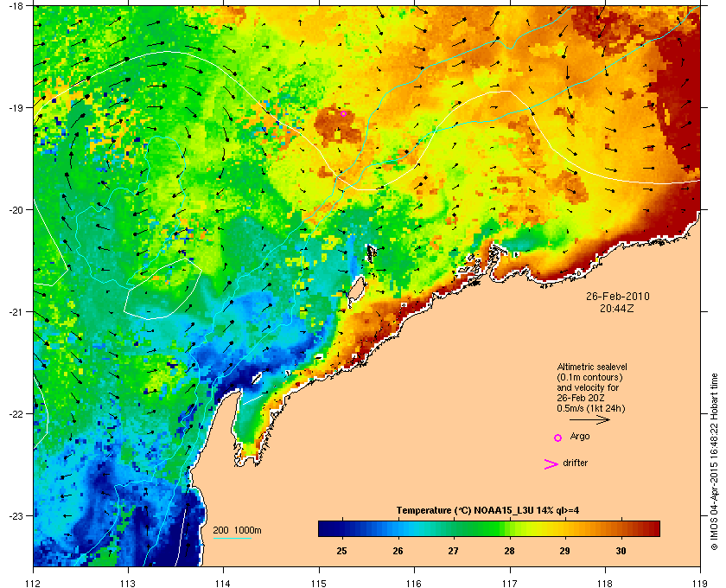Click latitude axis label -21
The image size is (726, 588).
(x=16, y=312)
